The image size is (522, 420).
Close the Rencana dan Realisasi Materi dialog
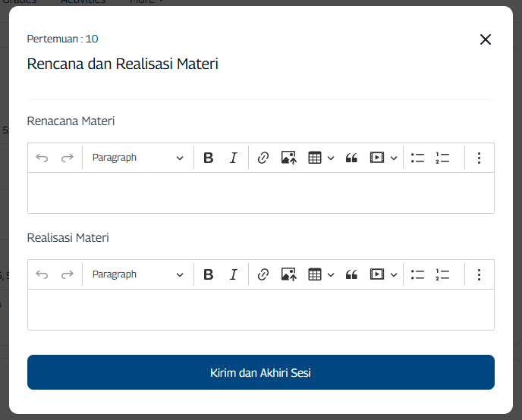pos(486,39)
